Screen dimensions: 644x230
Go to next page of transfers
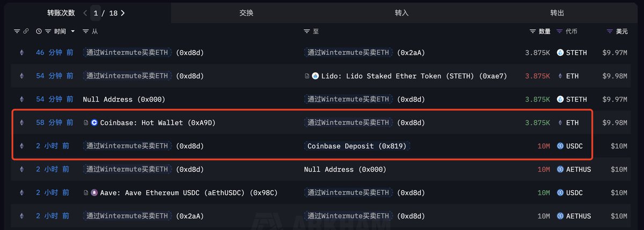click(x=122, y=13)
